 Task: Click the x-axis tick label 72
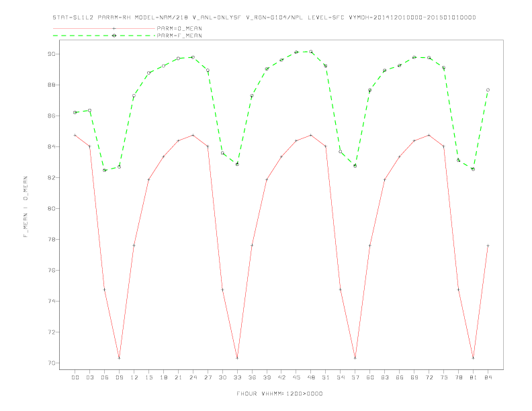[429, 377]
